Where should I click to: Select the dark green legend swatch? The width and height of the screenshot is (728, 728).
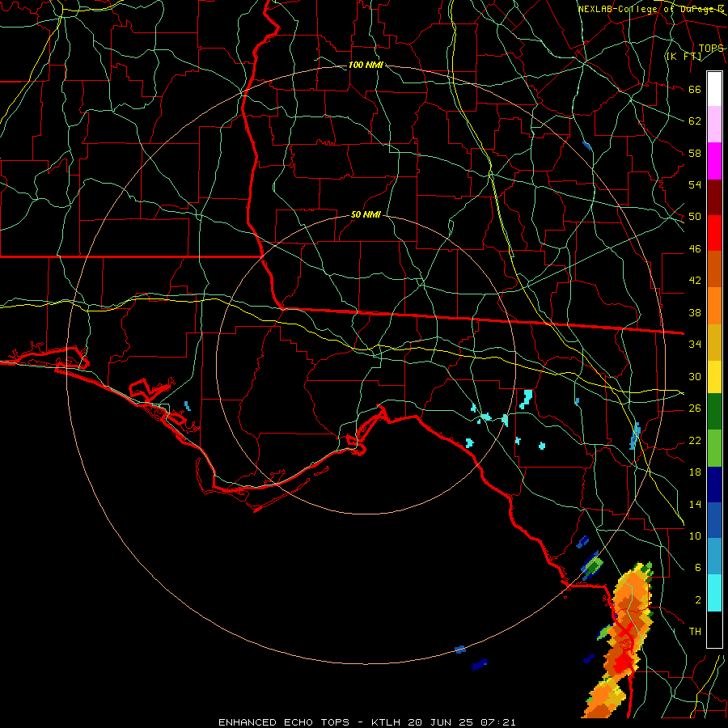point(714,411)
